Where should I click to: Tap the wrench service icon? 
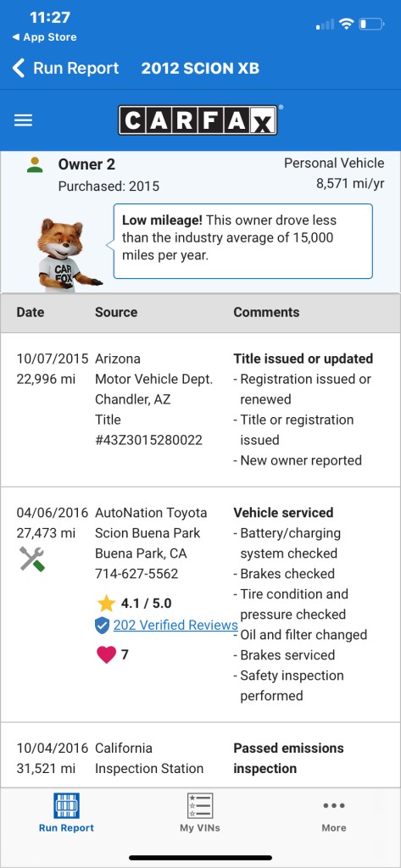31,559
